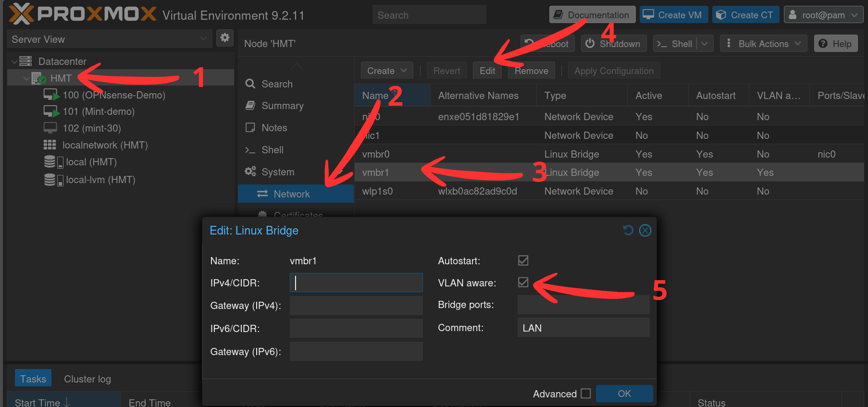Click the Create CT button
Screen dimensions: 868x407
tap(746, 15)
